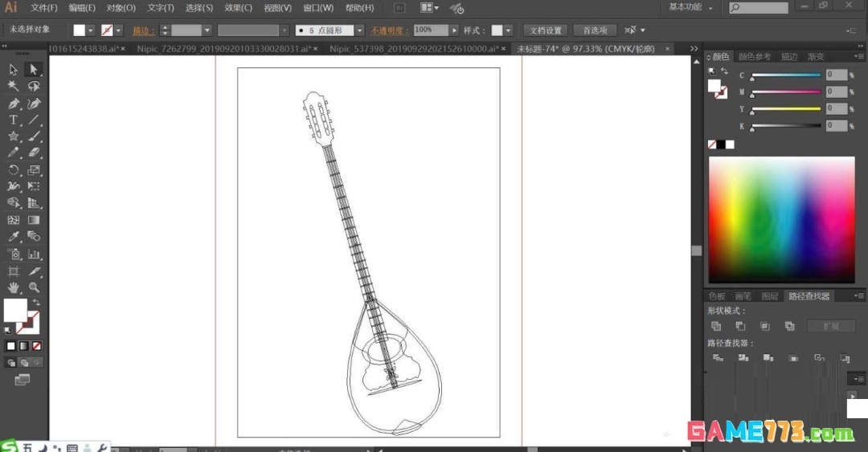The image size is (868, 452).
Task: Activate the Hand tool
Action: point(14,287)
